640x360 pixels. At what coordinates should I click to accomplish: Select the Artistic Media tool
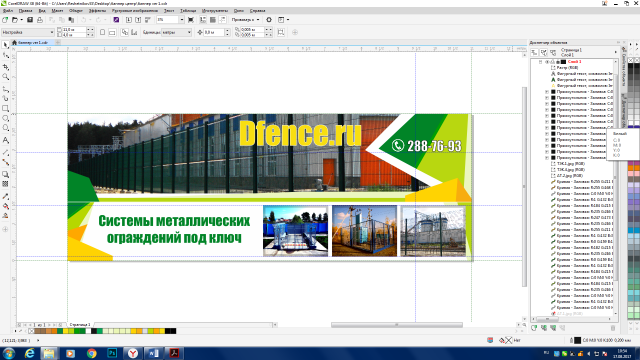click(x=5, y=98)
